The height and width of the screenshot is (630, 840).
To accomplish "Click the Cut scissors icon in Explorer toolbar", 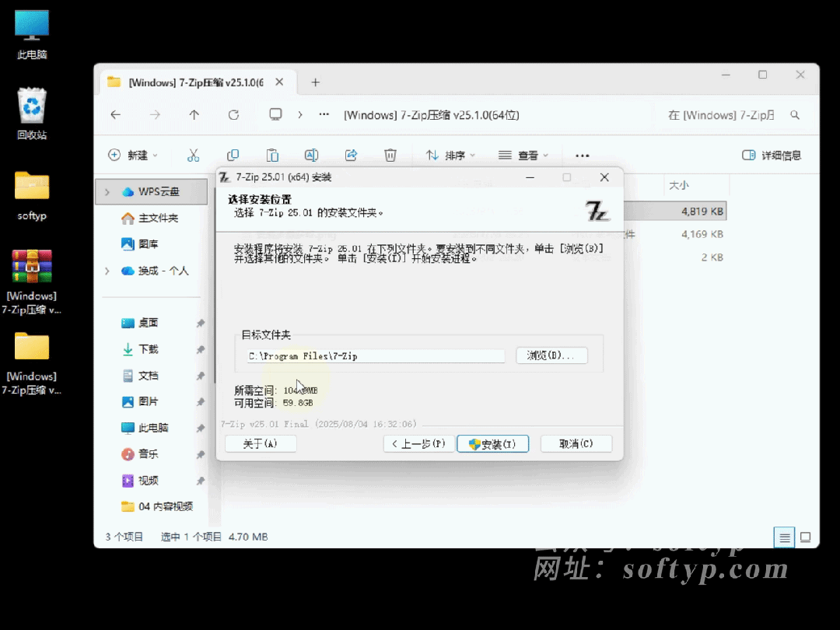I will [x=194, y=156].
